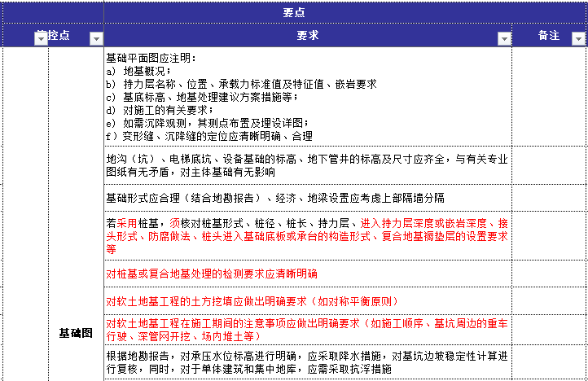Select the 基础形式应合理 requirement cell
The width and height of the screenshot is (588, 381).
[x=308, y=198]
